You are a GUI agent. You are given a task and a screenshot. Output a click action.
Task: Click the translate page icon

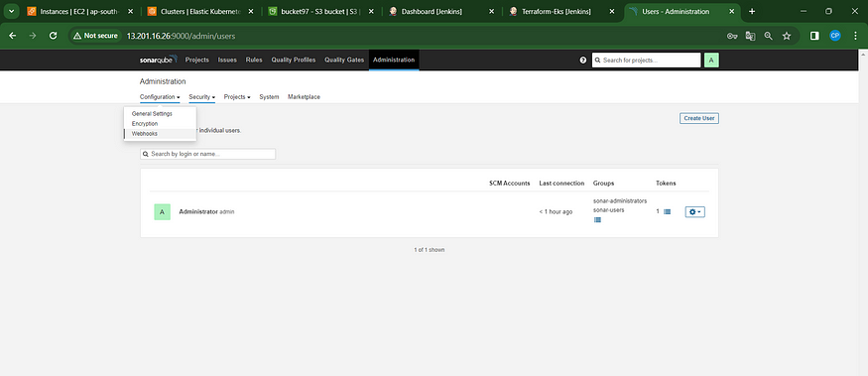750,36
